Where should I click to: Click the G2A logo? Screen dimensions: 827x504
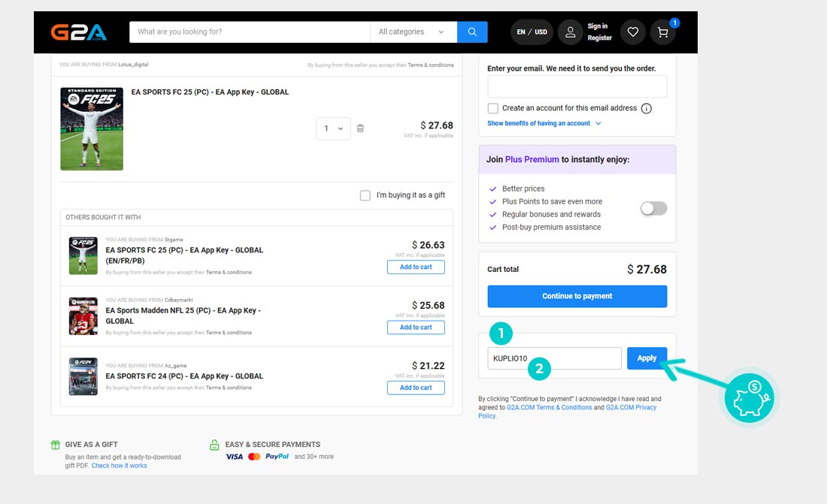click(x=79, y=32)
